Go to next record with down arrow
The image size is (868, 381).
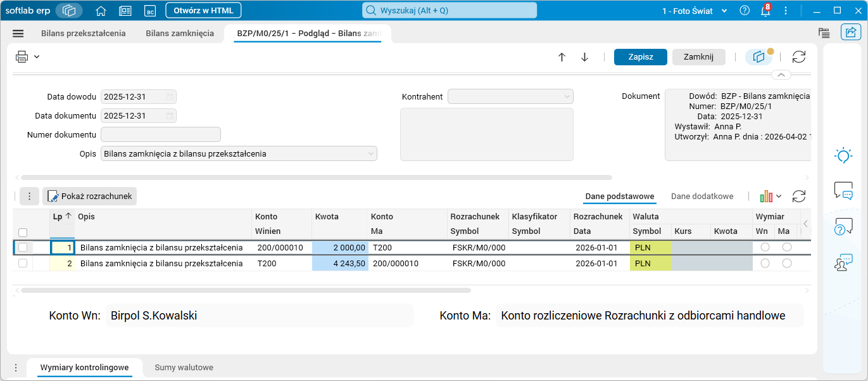coord(584,57)
